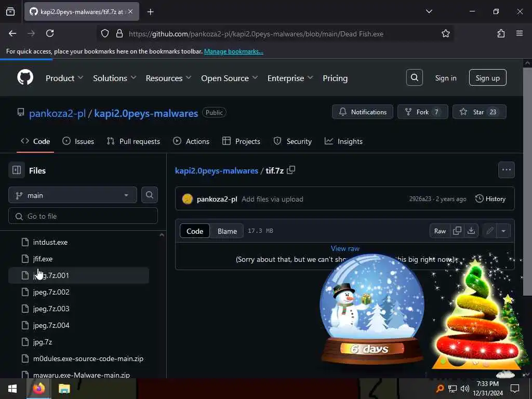
Task: Click the page vertical scrollbar thumb
Action: [527, 181]
